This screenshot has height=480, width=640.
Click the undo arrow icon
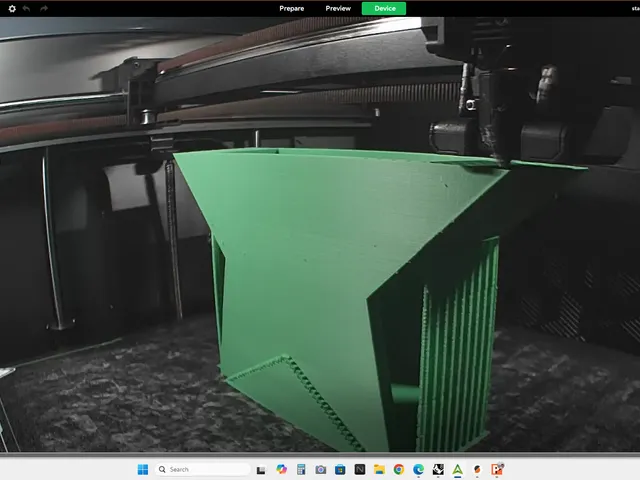(27, 9)
